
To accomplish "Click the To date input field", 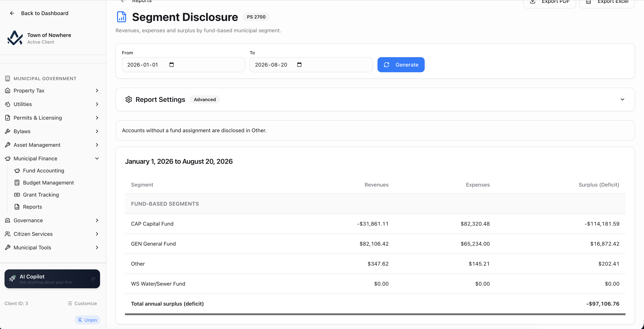I will tap(311, 65).
